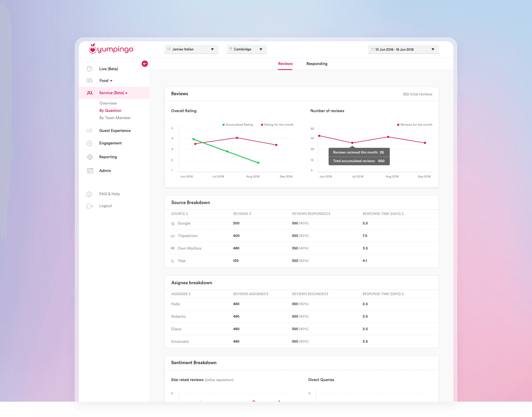532x417 pixels.
Task: Click the Live (Beta) gauge icon
Action: (89, 69)
